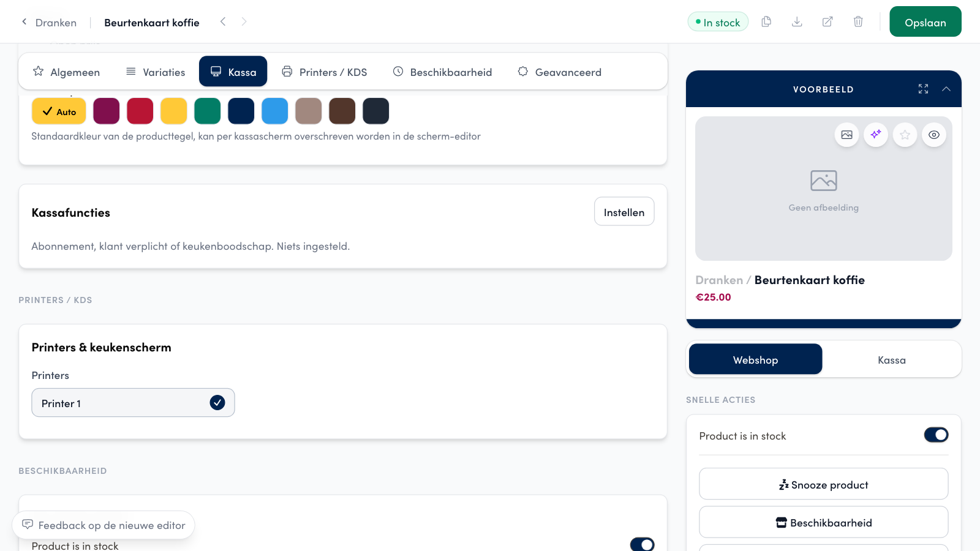Select Kassa tab

point(233,72)
